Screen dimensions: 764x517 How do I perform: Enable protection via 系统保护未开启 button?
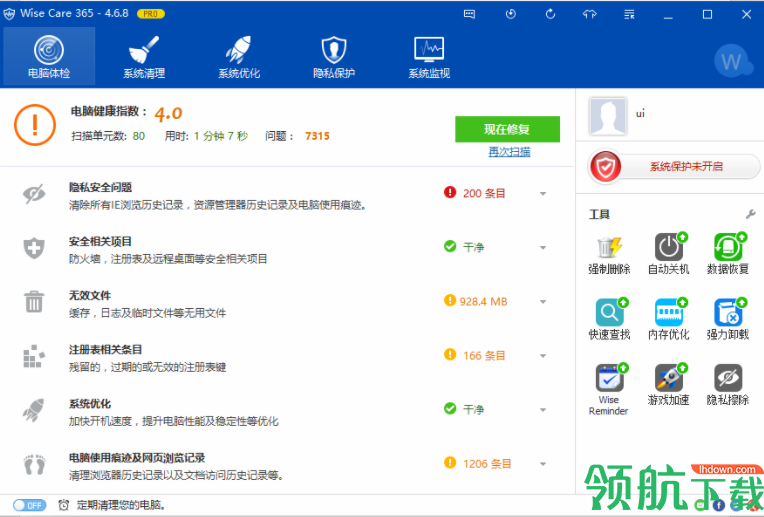click(674, 167)
